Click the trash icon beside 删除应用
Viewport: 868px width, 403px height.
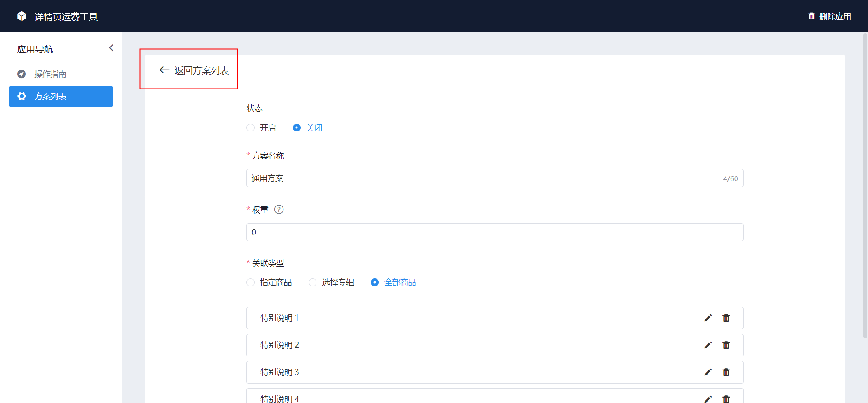811,16
